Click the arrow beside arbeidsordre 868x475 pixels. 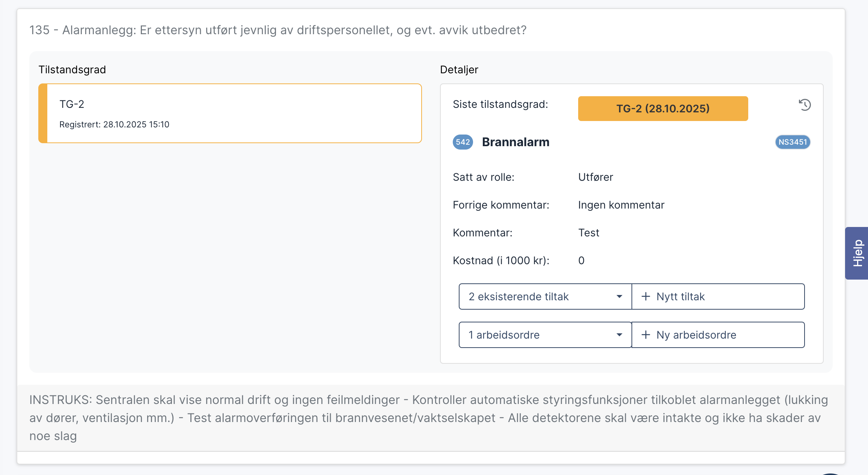coord(619,335)
